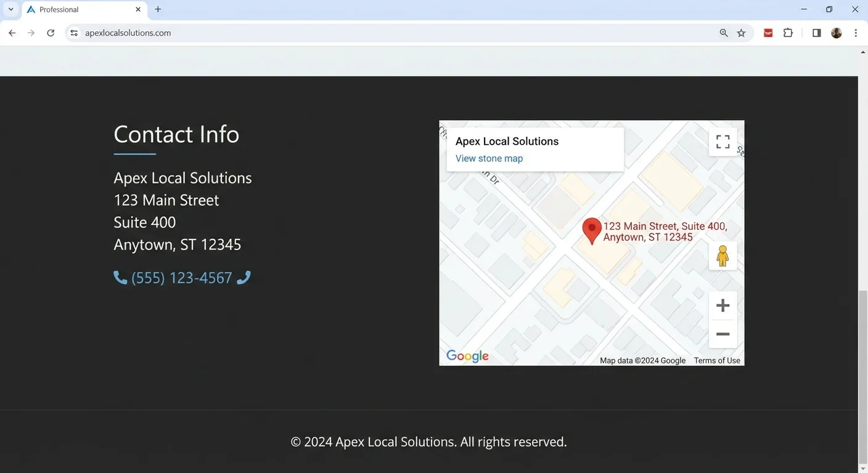Click the page scrollbar up arrow

[x=863, y=52]
